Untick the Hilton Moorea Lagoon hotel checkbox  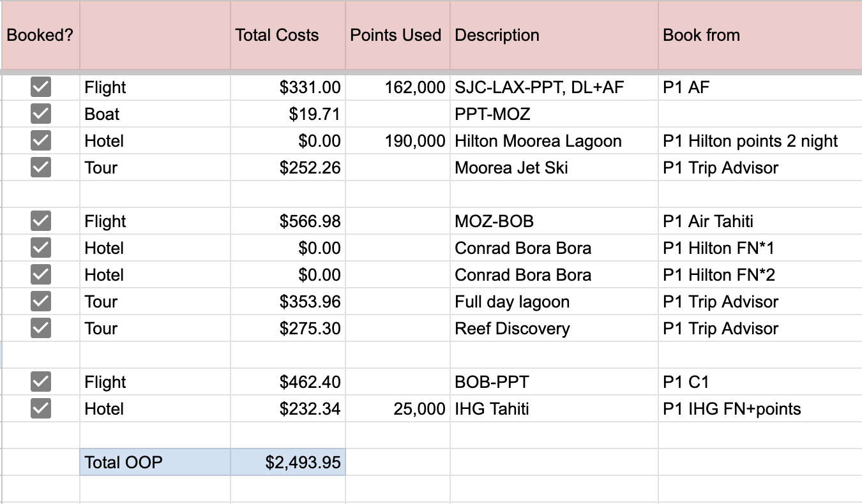click(x=41, y=140)
